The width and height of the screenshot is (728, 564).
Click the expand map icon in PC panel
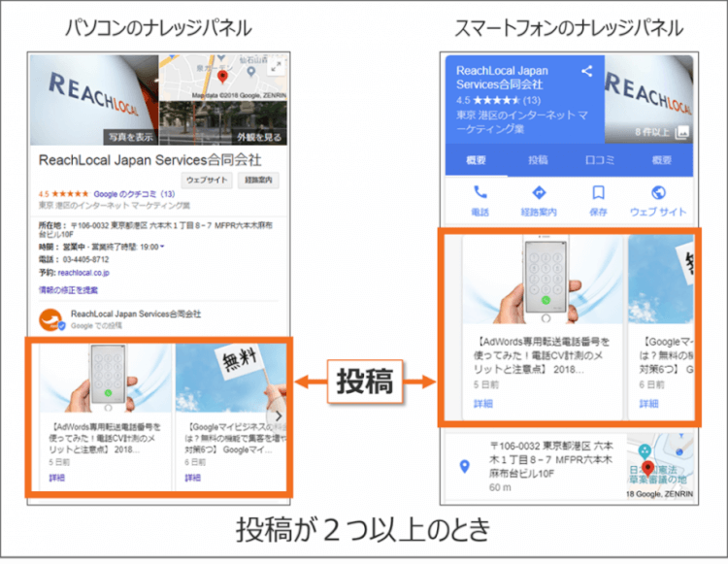click(277, 66)
